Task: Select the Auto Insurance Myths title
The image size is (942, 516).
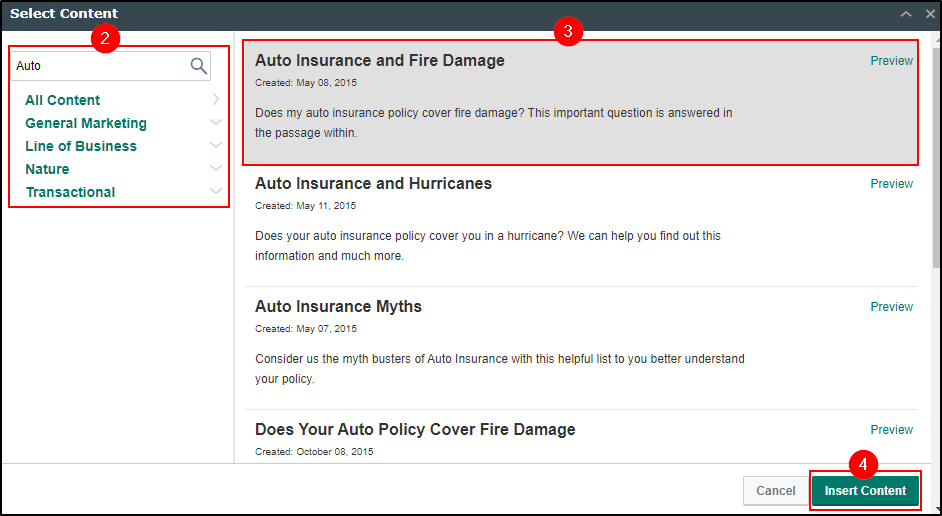Action: (x=338, y=306)
